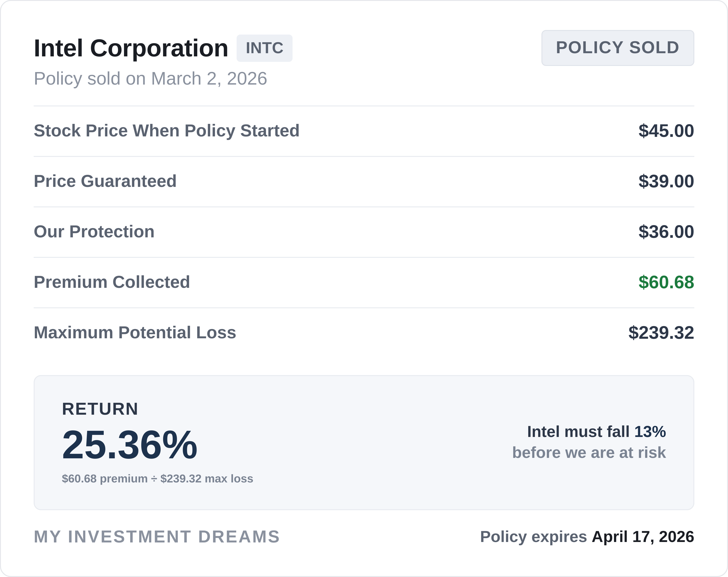Click the large 25.36% return figure
Screen dimensions: 728x577
130,445
